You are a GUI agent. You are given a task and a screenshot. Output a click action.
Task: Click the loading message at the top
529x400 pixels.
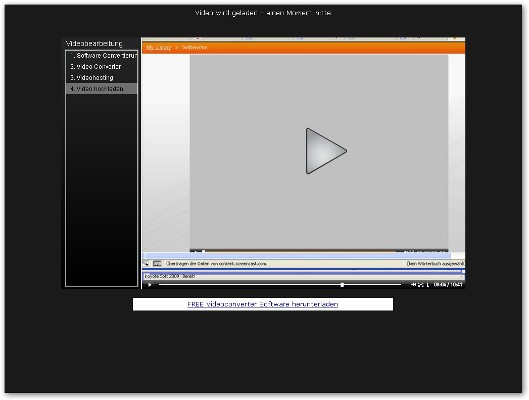pyautogui.click(x=263, y=13)
